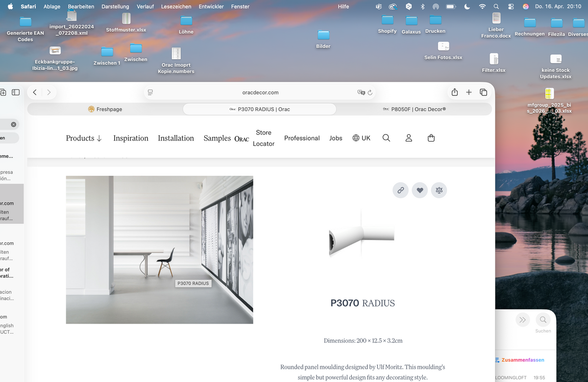Image resolution: width=588 pixels, height=382 pixels.
Task: Click the Orac logo in navigation
Action: point(242,139)
